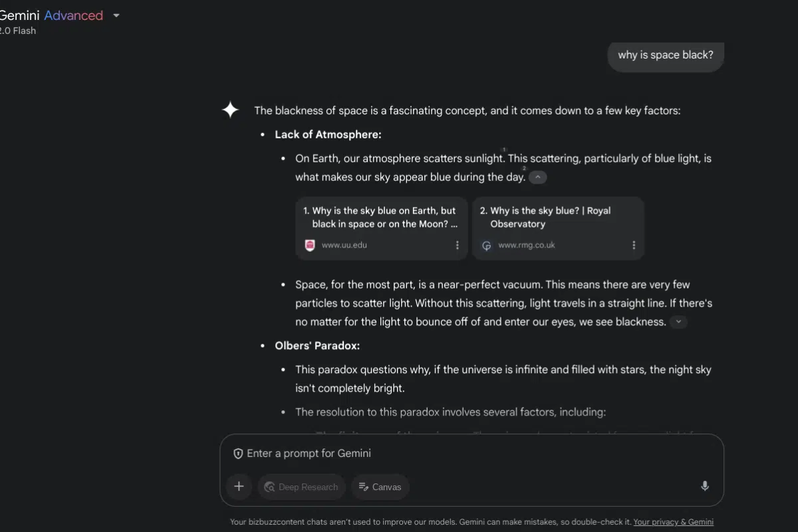Image resolution: width=798 pixels, height=532 pixels.
Task: Click the Gemini Advanced title text
Action: [52, 15]
